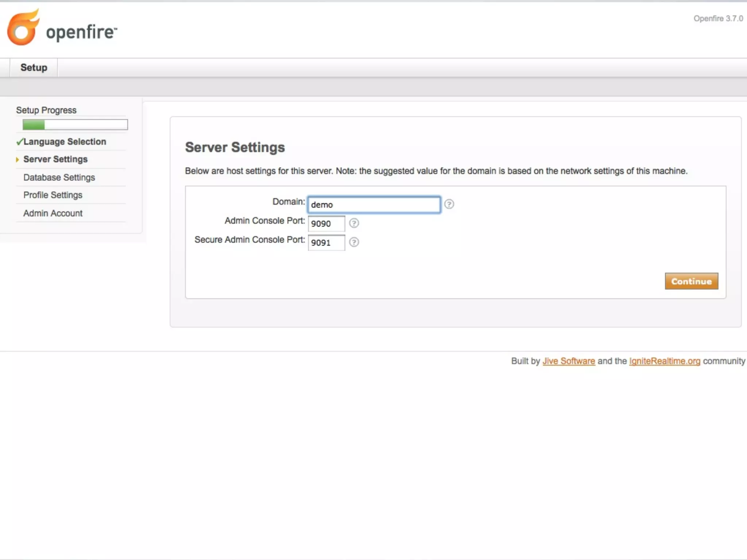
Task: Click help icon beside Secure Admin Console Port
Action: point(354,242)
